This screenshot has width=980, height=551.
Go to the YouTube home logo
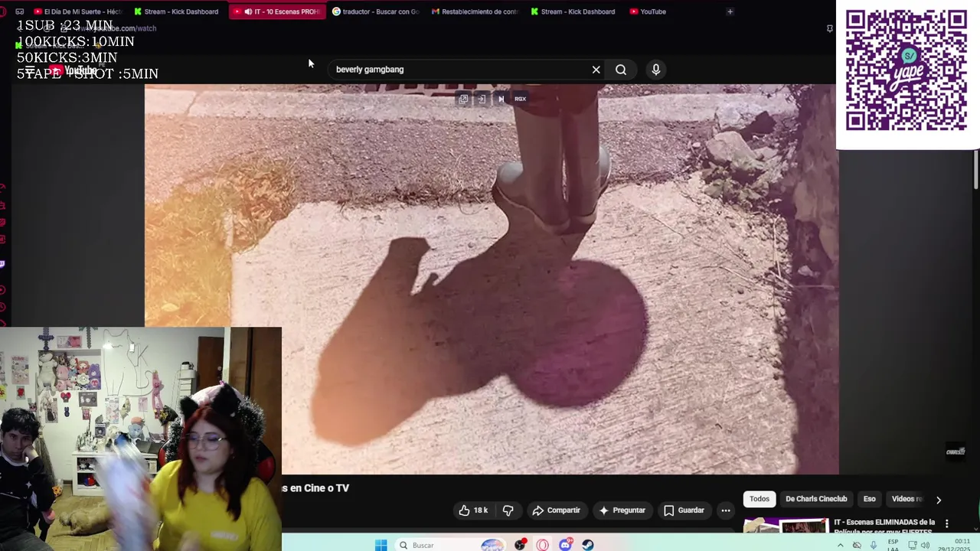[x=73, y=71]
